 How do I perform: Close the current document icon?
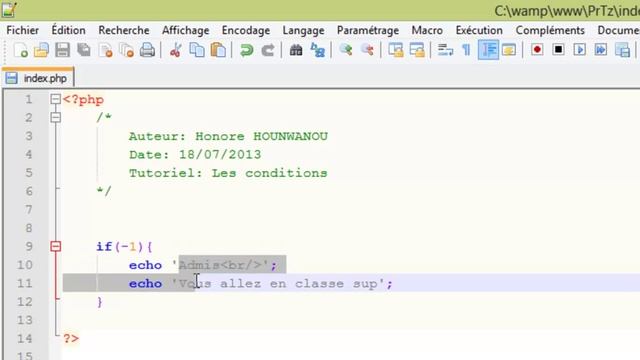[106, 50]
